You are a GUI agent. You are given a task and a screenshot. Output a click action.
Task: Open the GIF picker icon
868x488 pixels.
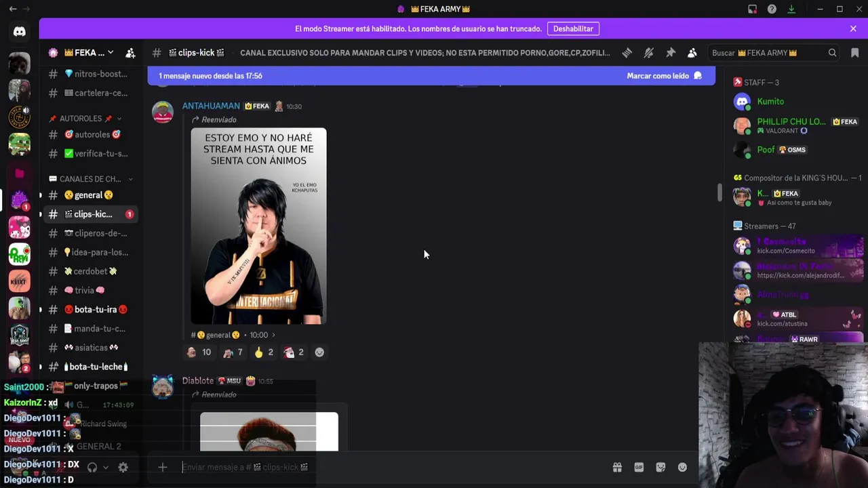point(639,467)
